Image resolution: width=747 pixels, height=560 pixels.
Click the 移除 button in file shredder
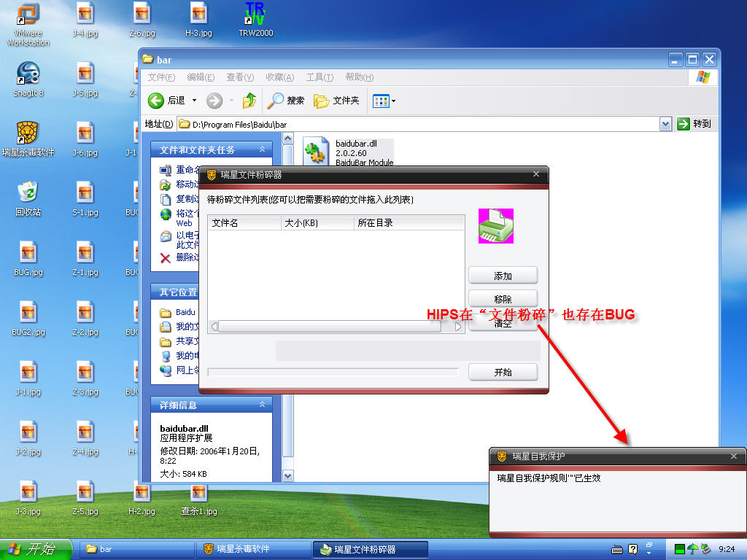tap(503, 299)
